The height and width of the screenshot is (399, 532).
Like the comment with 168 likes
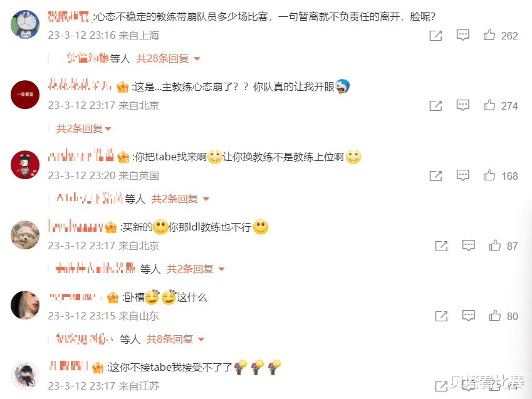pos(489,175)
